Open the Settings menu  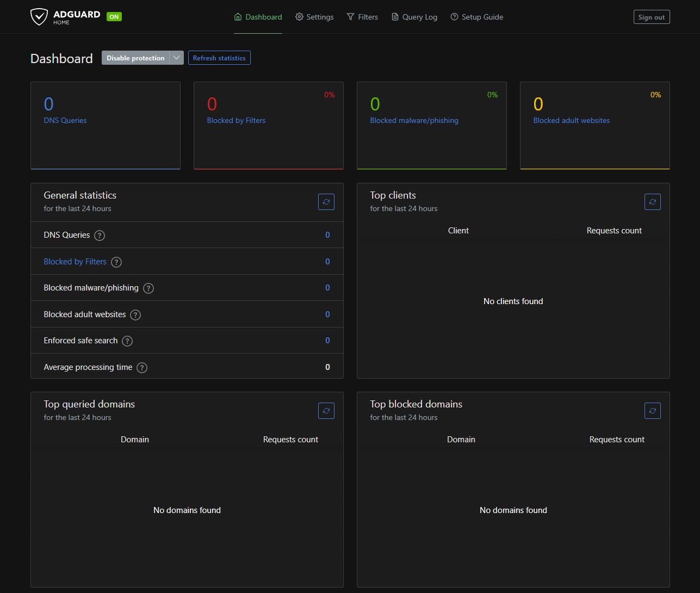tap(314, 17)
